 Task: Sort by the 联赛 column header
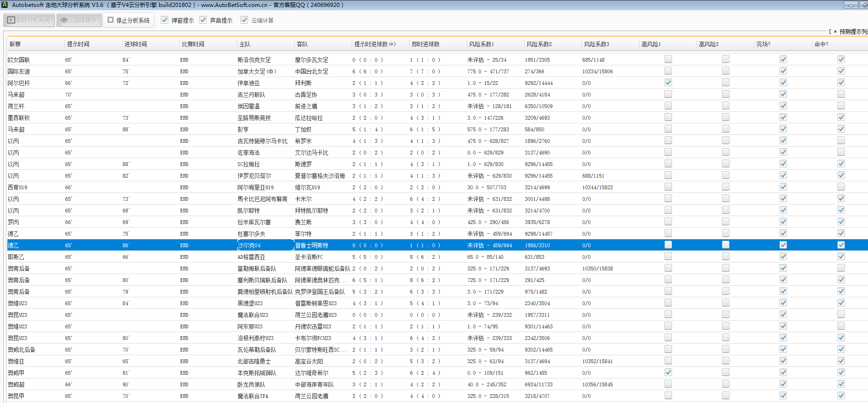[x=15, y=44]
